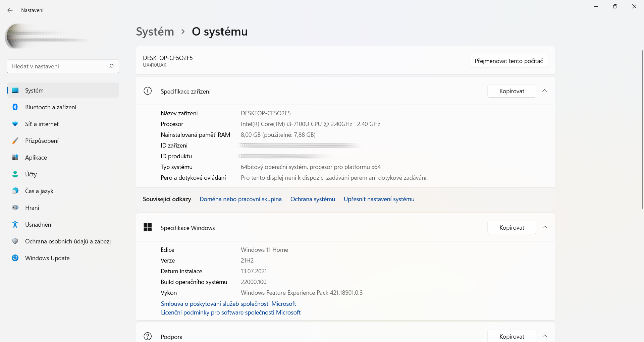Select version value 21H2

pos(247,261)
